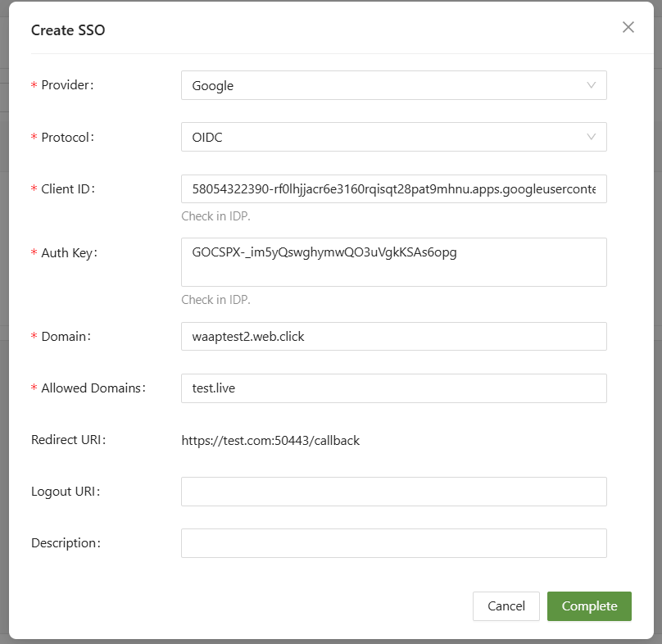Expand the Protocol dropdown showing OIDC
The width and height of the screenshot is (662, 644).
(x=393, y=137)
